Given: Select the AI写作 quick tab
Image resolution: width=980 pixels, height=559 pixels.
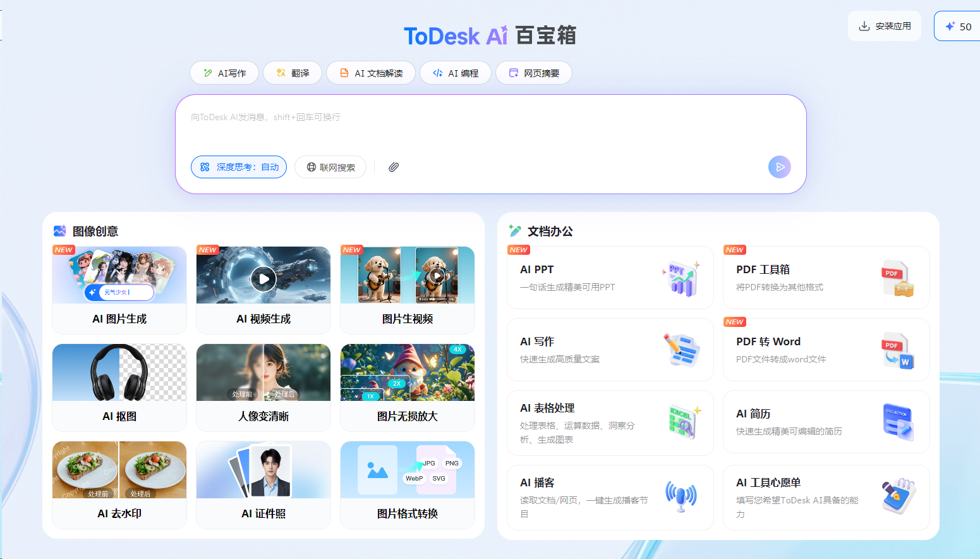Looking at the screenshot, I should (x=224, y=73).
